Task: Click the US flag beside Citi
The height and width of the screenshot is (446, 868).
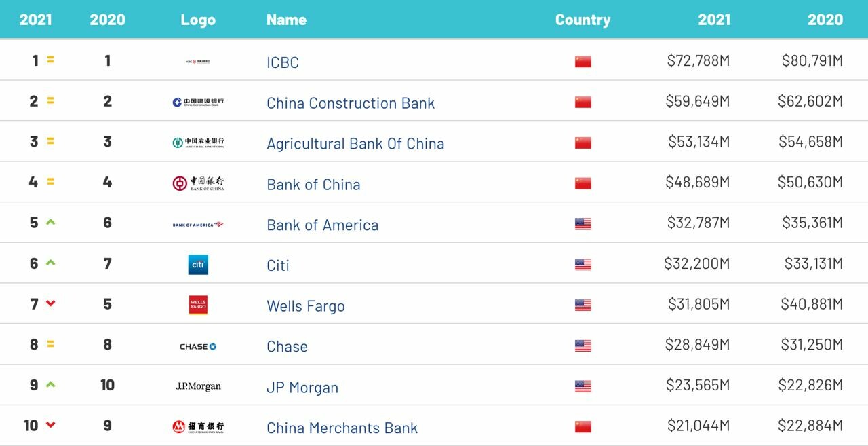Action: tap(583, 265)
